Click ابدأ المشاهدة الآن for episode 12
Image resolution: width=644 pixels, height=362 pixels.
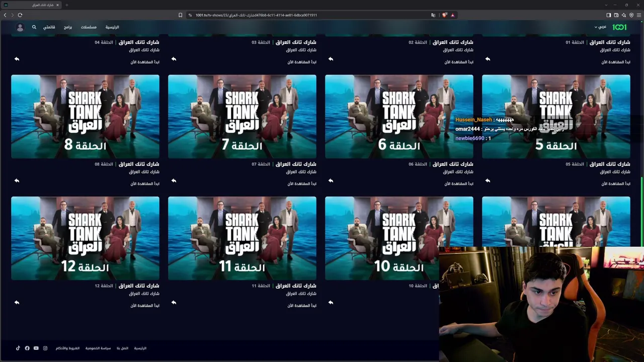click(x=145, y=305)
